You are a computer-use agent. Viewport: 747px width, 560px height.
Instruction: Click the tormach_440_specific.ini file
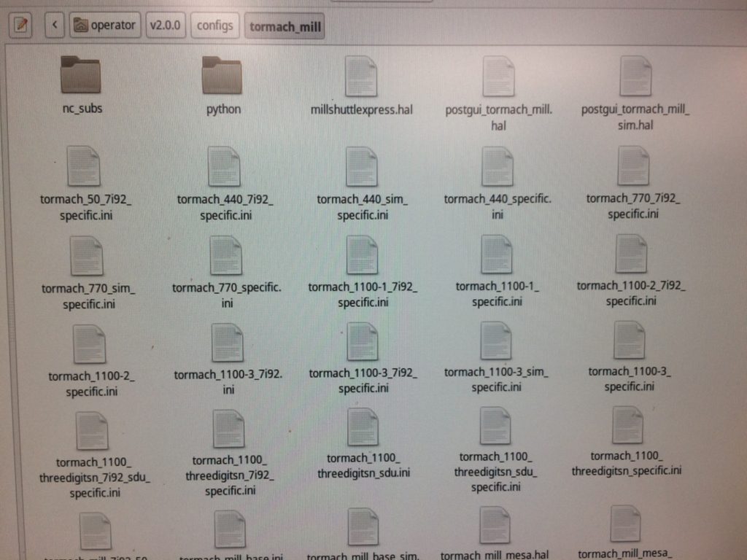[x=498, y=184]
